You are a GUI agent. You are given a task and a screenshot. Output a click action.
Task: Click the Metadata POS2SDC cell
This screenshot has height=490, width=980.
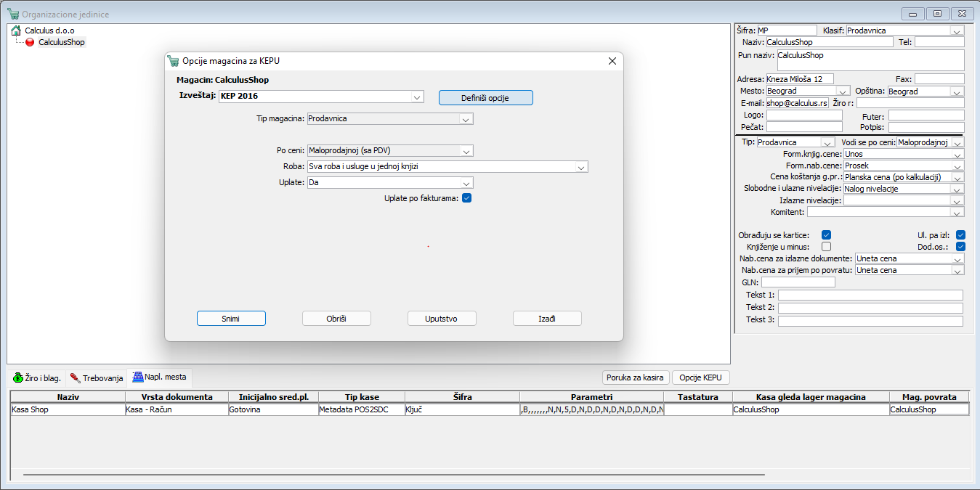pos(361,409)
